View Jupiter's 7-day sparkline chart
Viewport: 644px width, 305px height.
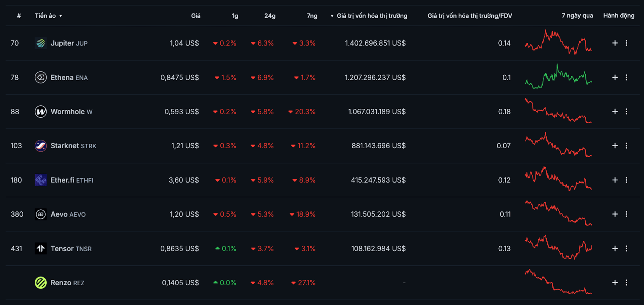tap(558, 42)
